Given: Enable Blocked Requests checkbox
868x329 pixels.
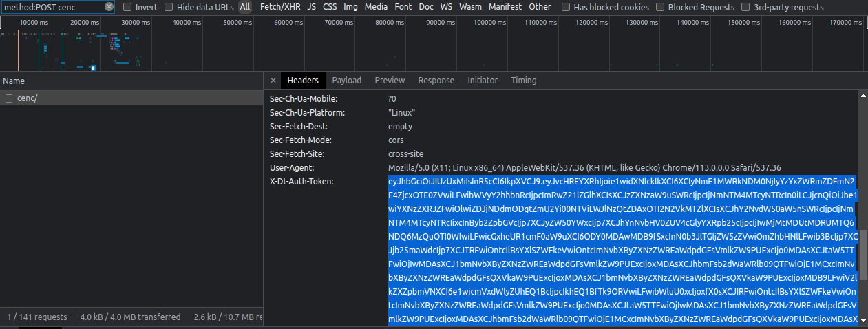Looking at the screenshot, I should [x=661, y=8].
